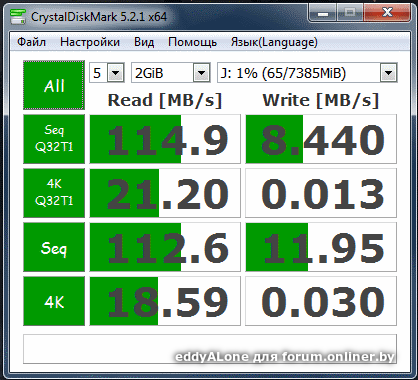
Task: Open the Язык(Language) menu
Action: point(274,42)
